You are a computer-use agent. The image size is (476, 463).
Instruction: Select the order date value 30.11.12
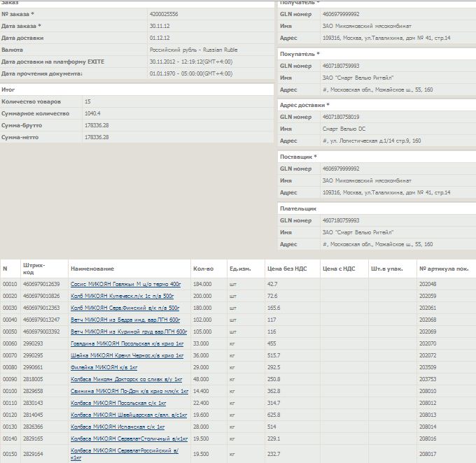(x=160, y=26)
